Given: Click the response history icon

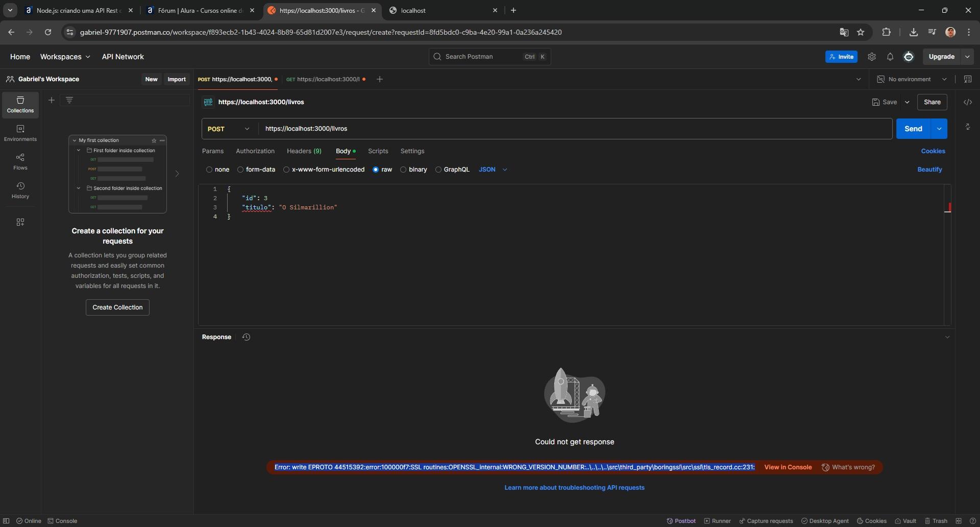Looking at the screenshot, I should pyautogui.click(x=246, y=337).
